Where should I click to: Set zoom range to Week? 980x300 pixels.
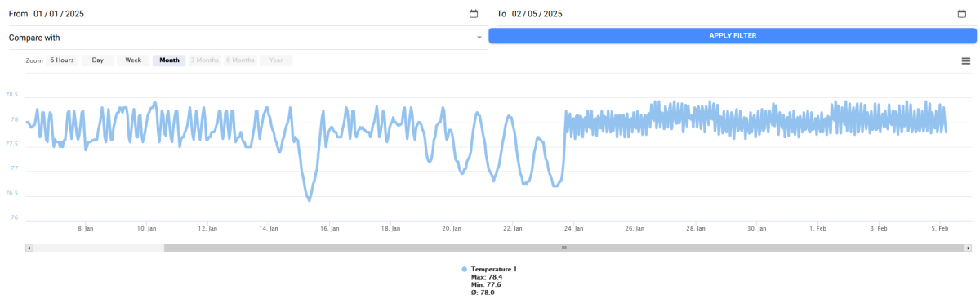pos(133,60)
